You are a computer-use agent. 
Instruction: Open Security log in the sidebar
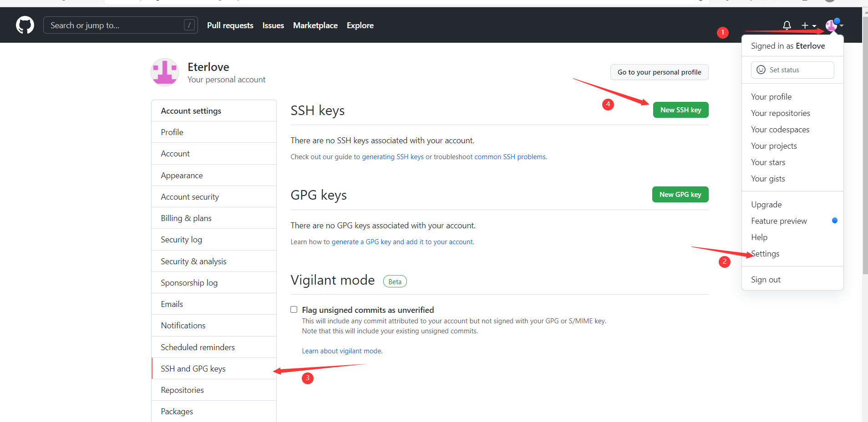pyautogui.click(x=214, y=240)
